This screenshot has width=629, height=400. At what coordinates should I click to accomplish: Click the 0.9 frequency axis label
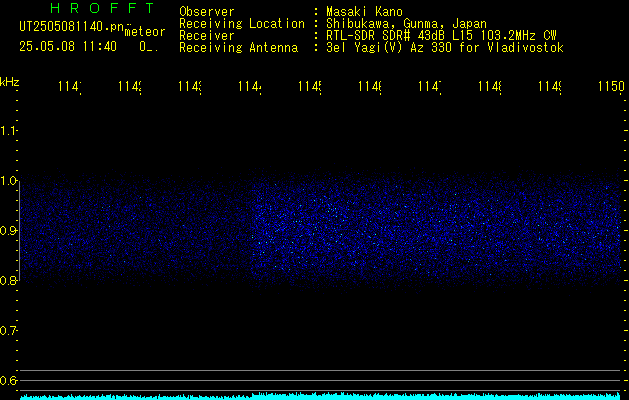tap(9, 231)
